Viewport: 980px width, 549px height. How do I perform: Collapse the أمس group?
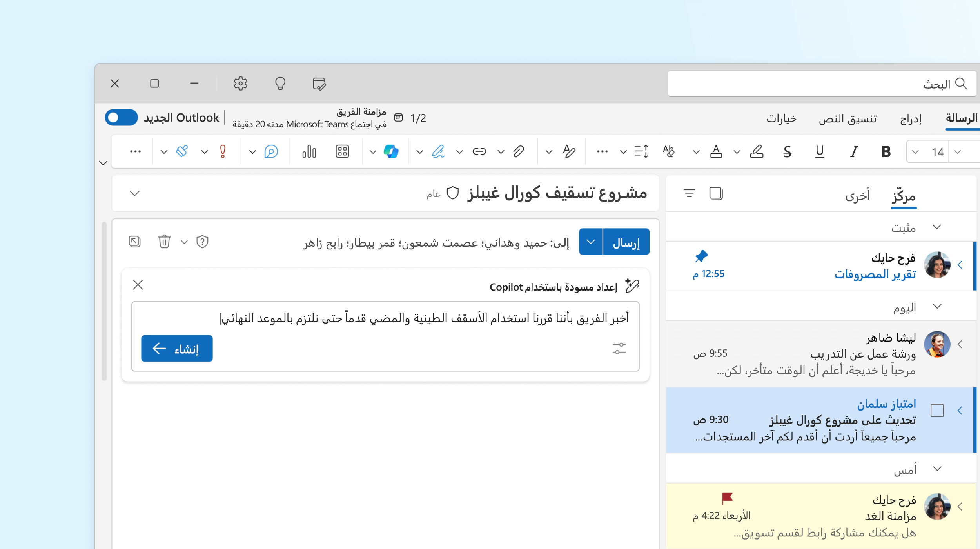click(937, 469)
